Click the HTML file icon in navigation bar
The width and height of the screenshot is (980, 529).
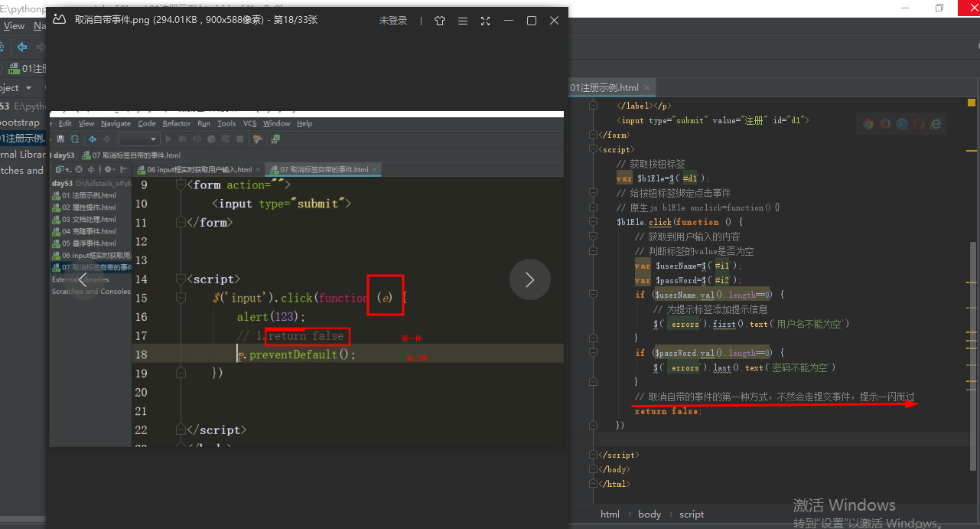point(15,69)
